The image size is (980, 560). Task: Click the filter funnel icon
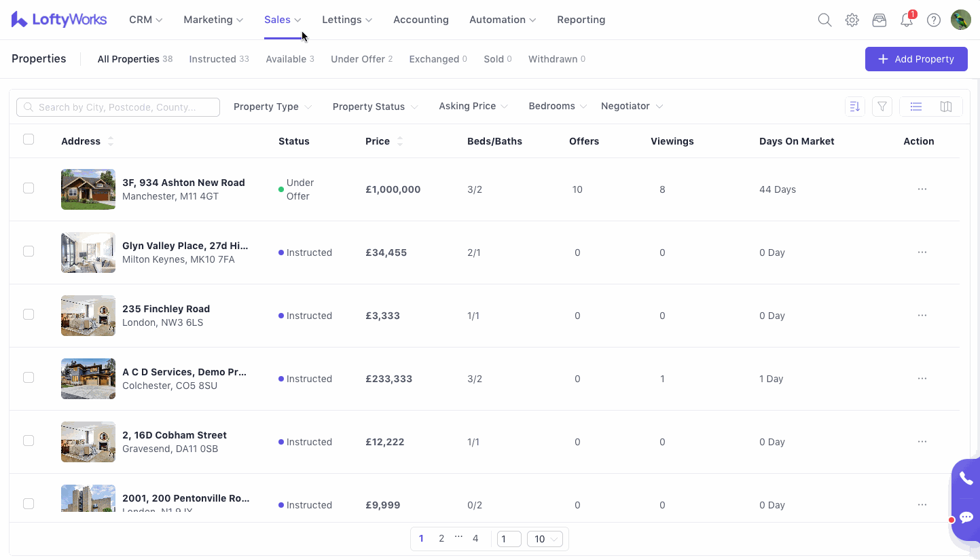pyautogui.click(x=882, y=107)
